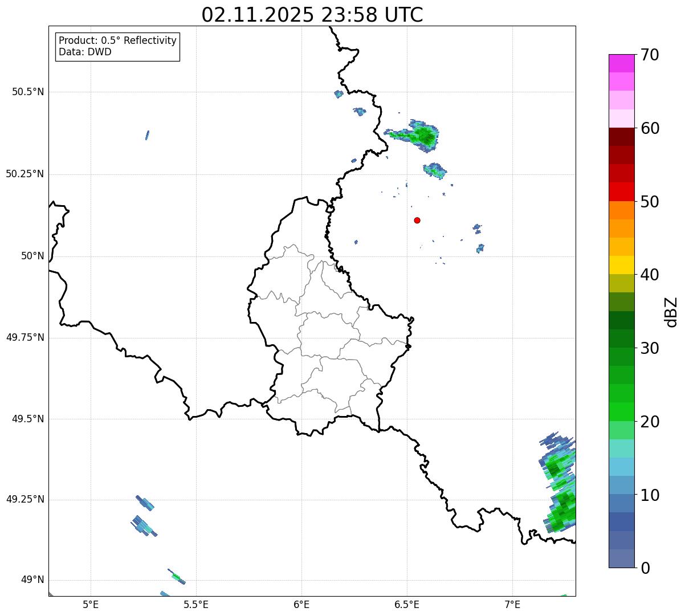
Task: Click the light blue swatch above 10
Action: [x=622, y=485]
